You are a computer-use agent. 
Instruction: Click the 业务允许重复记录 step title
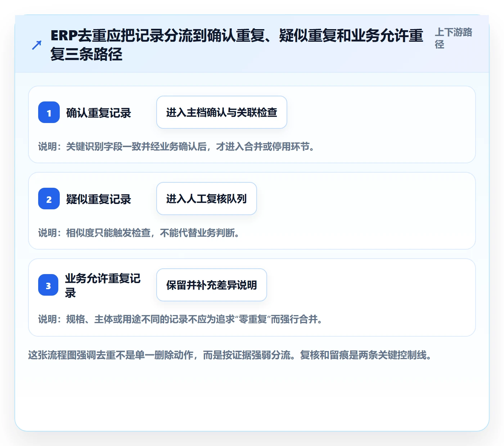[x=103, y=286]
